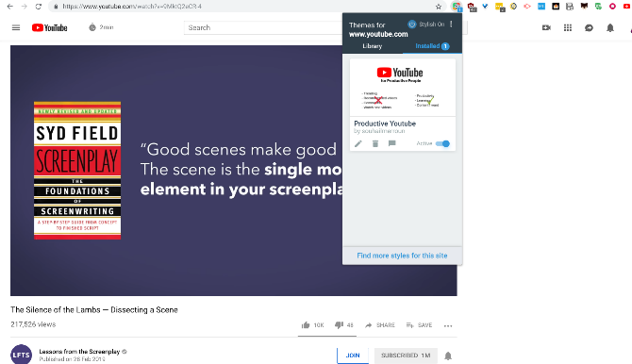632x364 pixels.
Task: Click SAVE to add video to playlist
Action: point(419,325)
